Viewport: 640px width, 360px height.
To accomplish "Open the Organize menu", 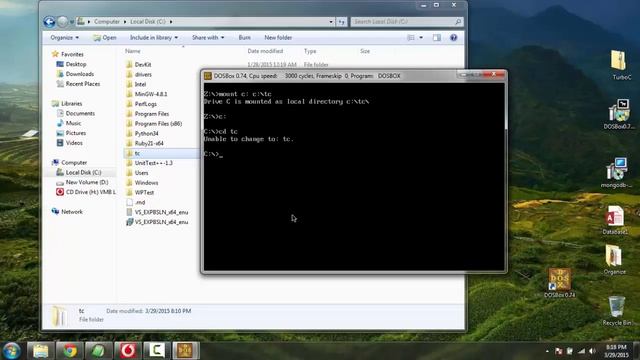I will click(x=64, y=38).
